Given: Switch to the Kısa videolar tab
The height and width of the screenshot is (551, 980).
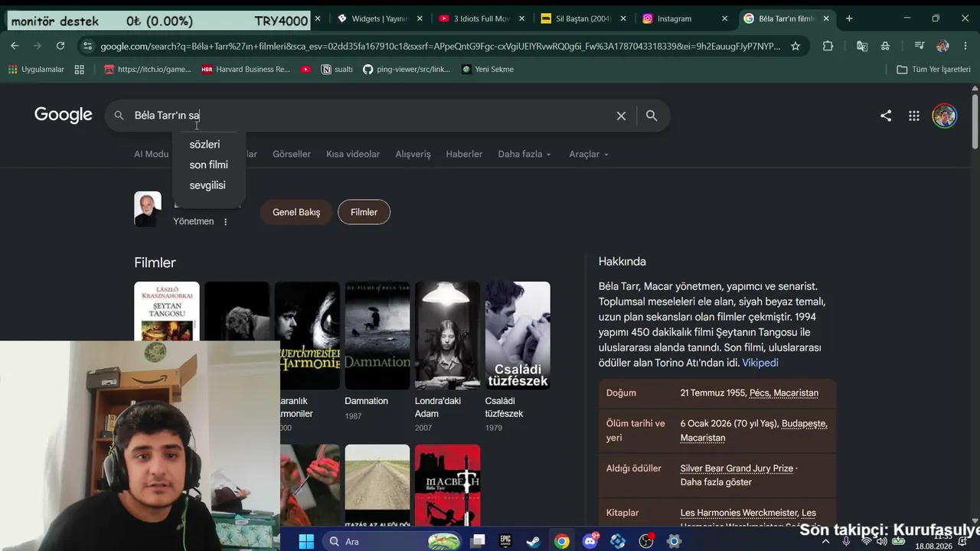Looking at the screenshot, I should (353, 154).
